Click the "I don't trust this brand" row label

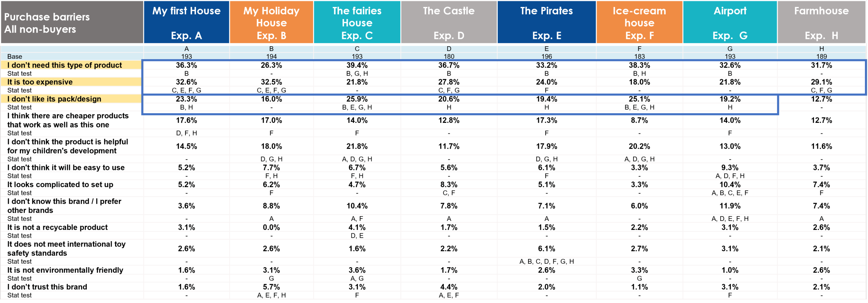47,287
